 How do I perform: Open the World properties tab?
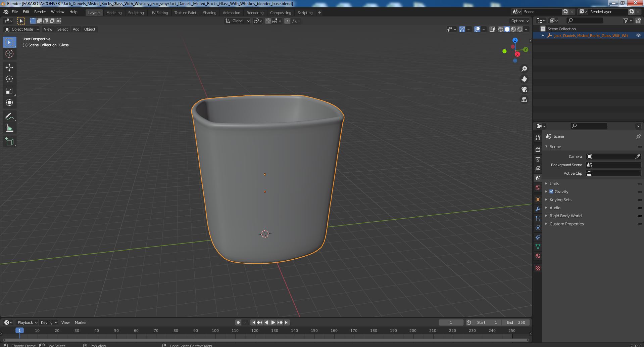coord(538,187)
